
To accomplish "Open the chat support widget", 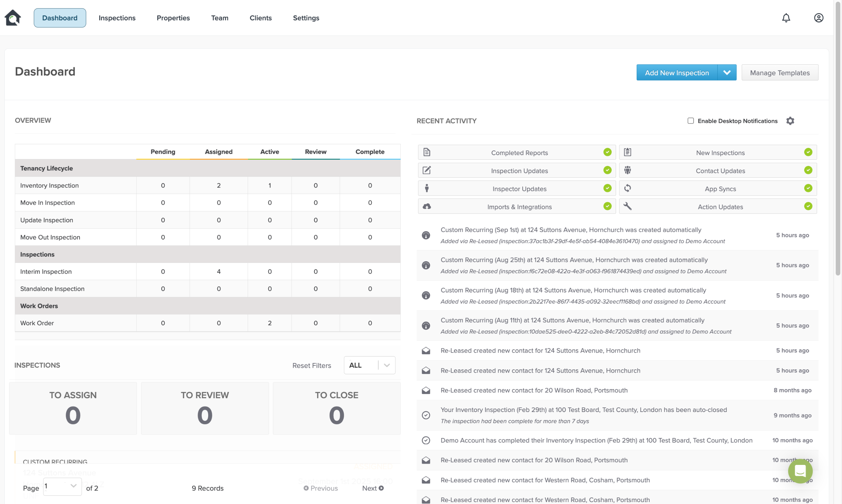I will pyautogui.click(x=800, y=471).
